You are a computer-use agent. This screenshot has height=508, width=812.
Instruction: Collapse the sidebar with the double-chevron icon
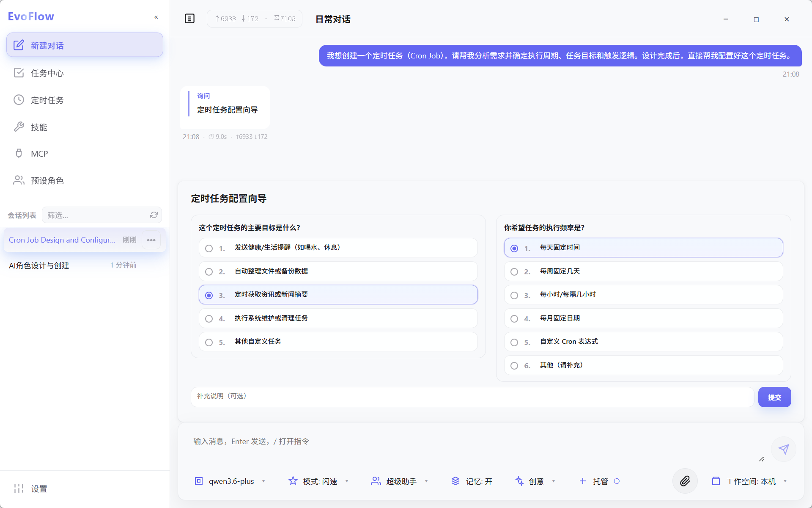point(156,17)
